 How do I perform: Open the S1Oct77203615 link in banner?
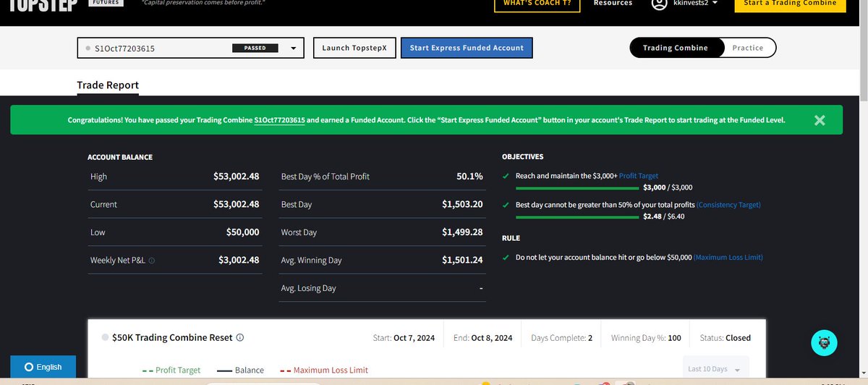point(279,120)
